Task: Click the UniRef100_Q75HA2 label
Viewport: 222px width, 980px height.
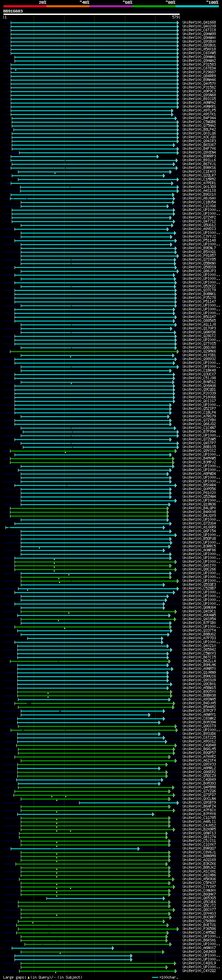Action: pyautogui.click(x=199, y=126)
